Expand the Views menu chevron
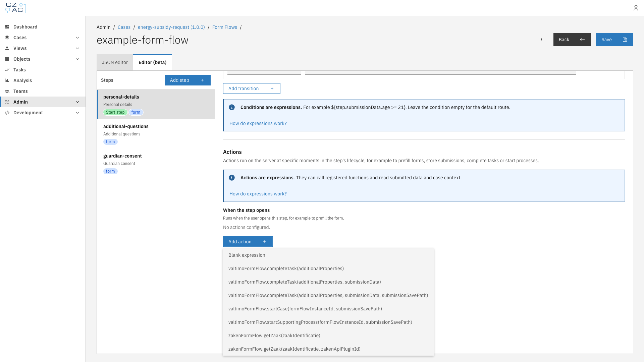The width and height of the screenshot is (644, 362). click(77, 48)
